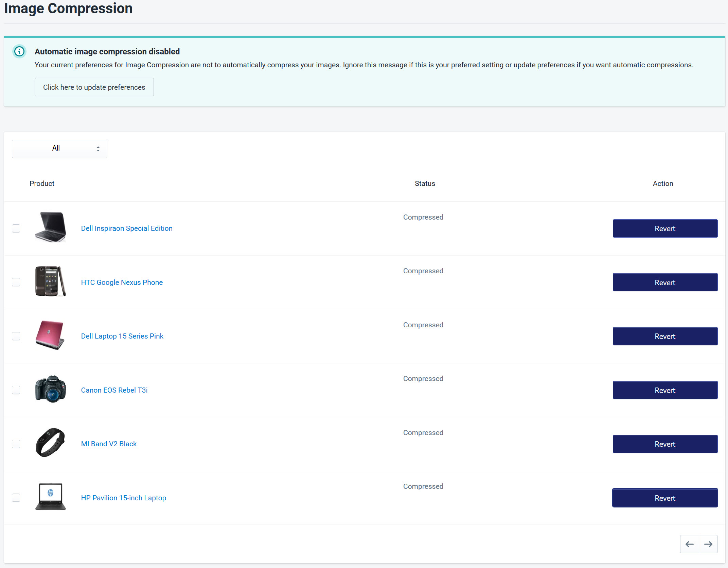Click the MI Band V2 Black product thumbnail

[50, 443]
